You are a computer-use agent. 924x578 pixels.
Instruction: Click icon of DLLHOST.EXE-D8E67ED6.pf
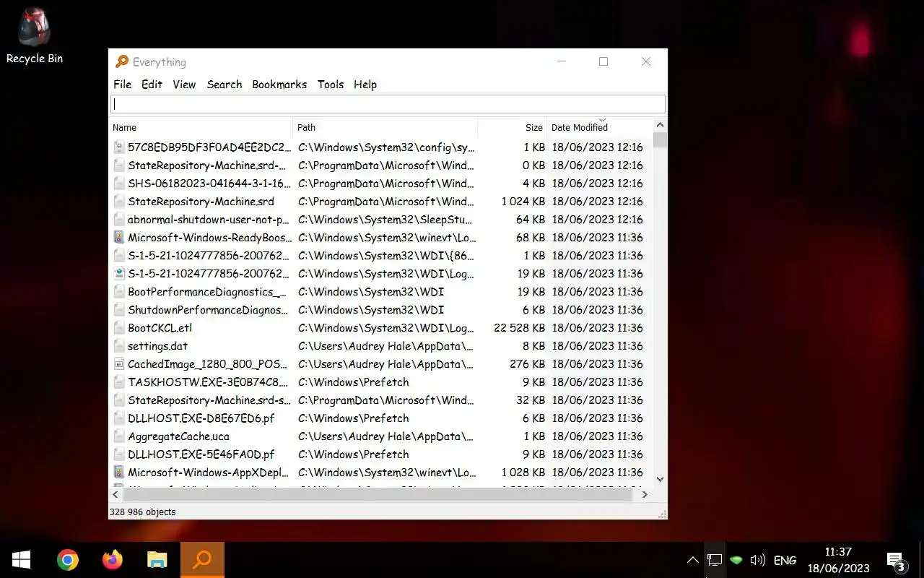coord(120,418)
